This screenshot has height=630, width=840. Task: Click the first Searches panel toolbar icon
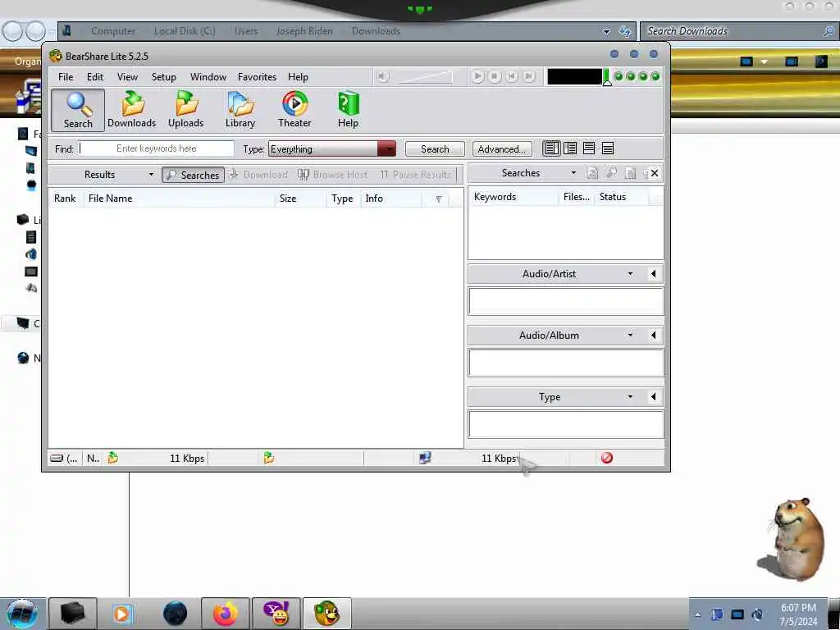pos(592,173)
